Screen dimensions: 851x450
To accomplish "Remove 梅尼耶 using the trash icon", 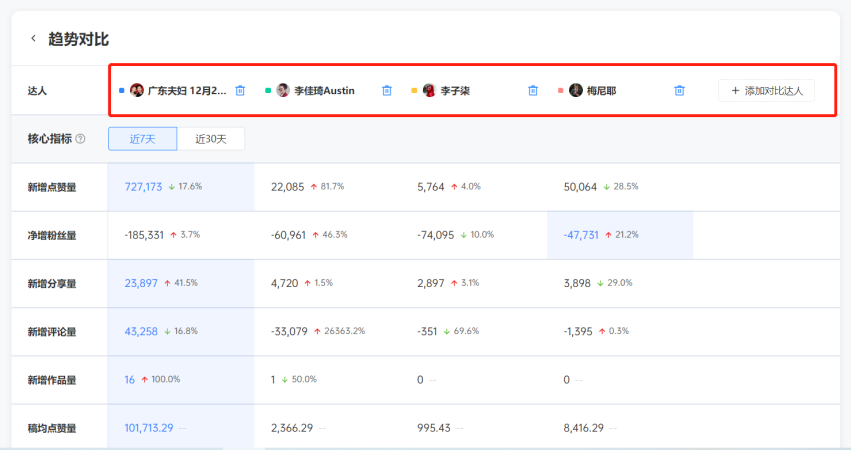I will [x=679, y=91].
